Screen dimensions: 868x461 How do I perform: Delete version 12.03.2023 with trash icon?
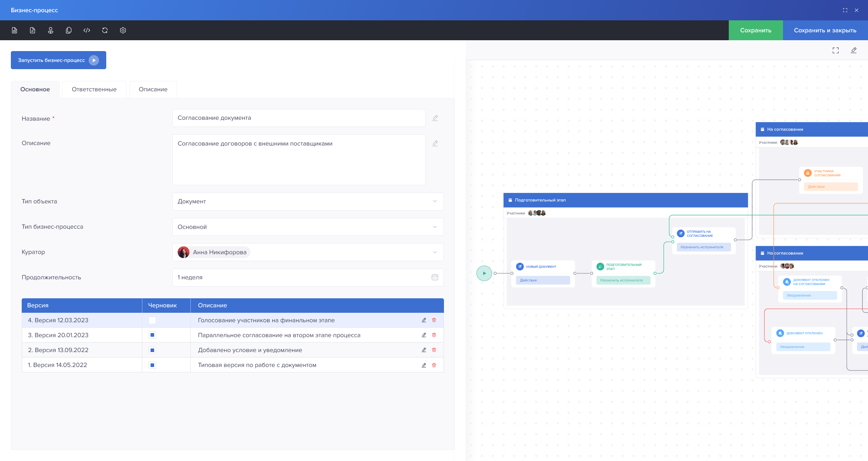[x=434, y=320]
